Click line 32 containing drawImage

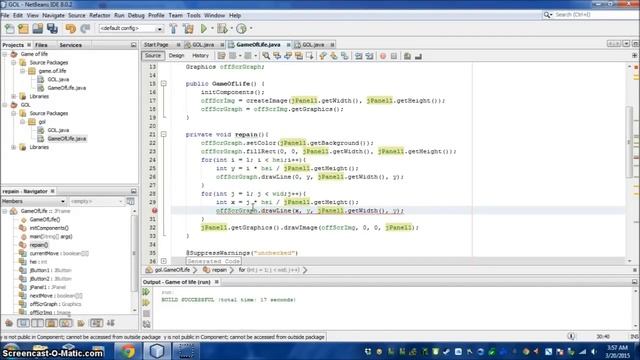(x=310, y=227)
